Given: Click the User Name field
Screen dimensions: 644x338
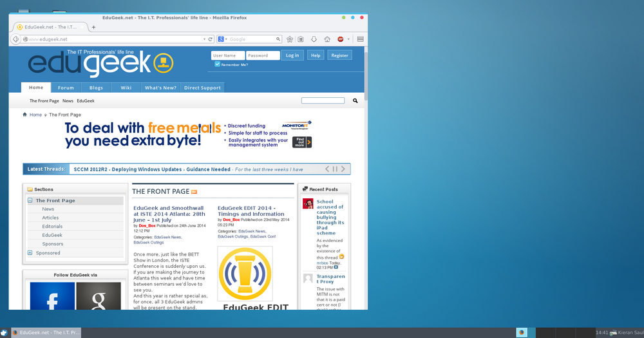Looking at the screenshot, I should click(228, 55).
